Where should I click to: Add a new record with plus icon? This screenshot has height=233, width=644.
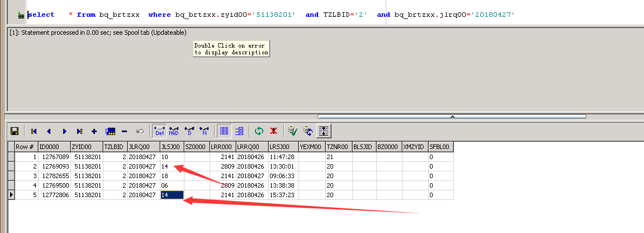pyautogui.click(x=94, y=131)
